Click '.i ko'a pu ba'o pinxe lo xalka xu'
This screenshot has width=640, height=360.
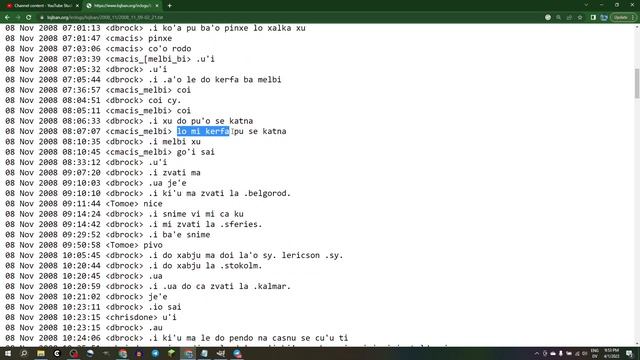(227, 28)
